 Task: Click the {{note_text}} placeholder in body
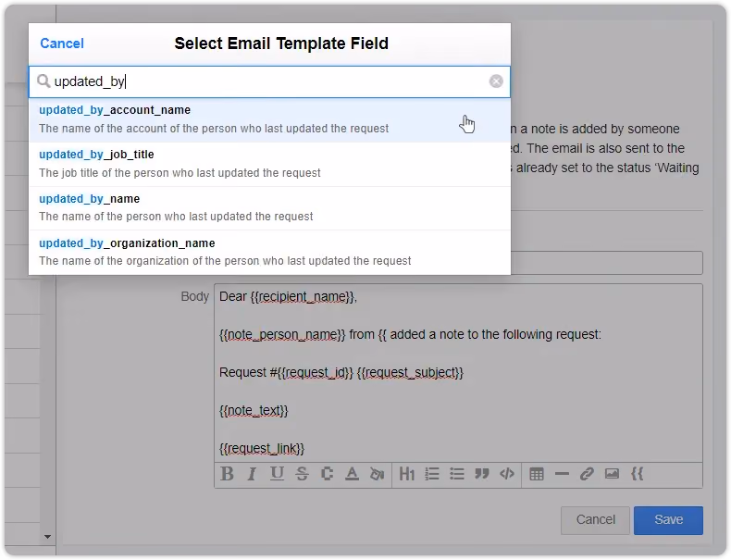point(254,411)
